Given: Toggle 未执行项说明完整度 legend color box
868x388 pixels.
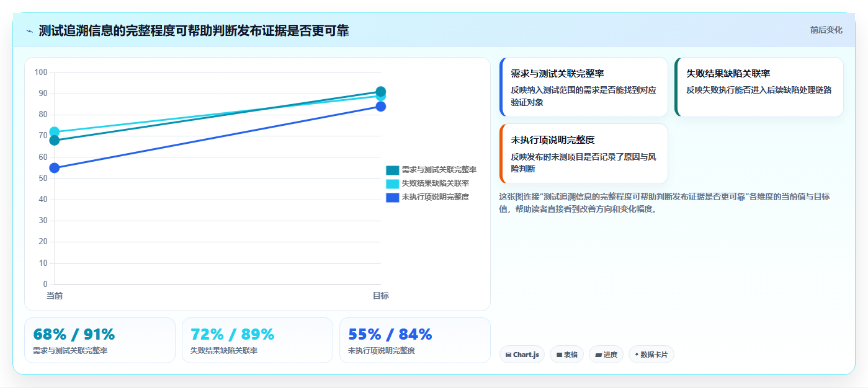Looking at the screenshot, I should point(392,197).
